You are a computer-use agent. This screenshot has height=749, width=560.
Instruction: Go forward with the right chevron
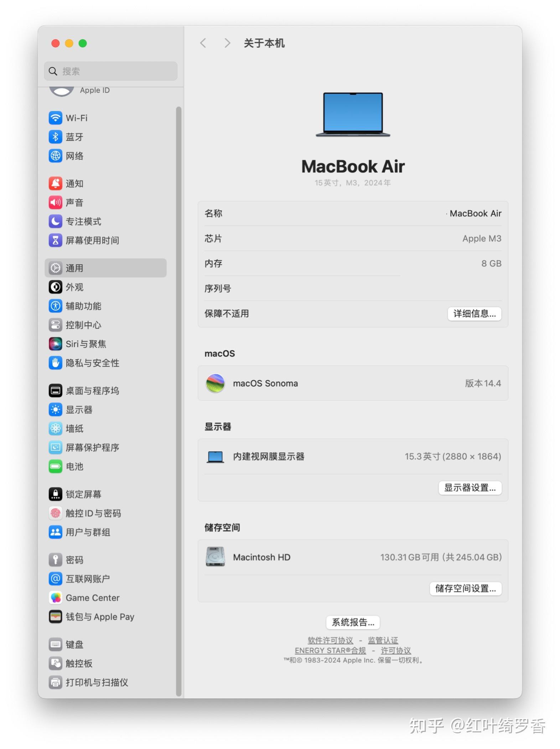click(227, 43)
